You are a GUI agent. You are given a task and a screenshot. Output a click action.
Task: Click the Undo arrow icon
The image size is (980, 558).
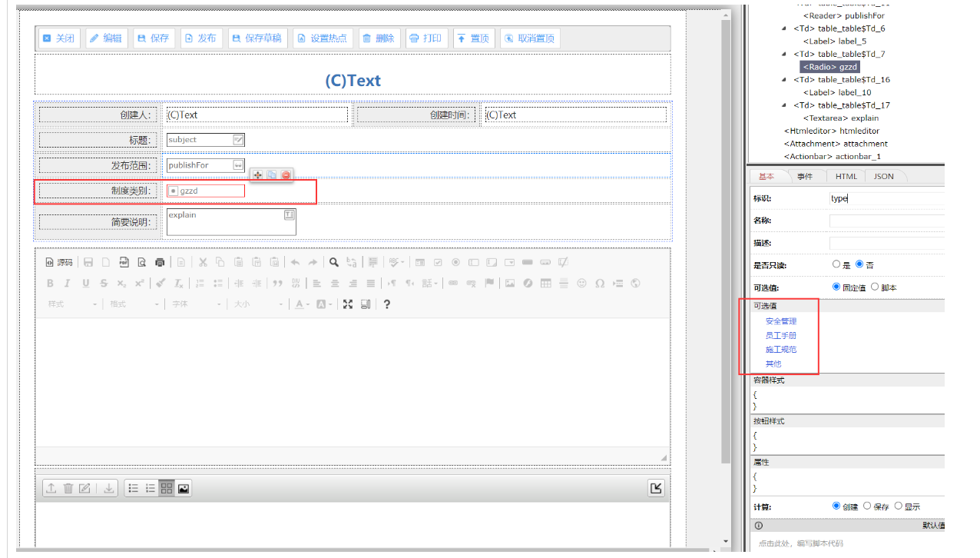pyautogui.click(x=295, y=262)
